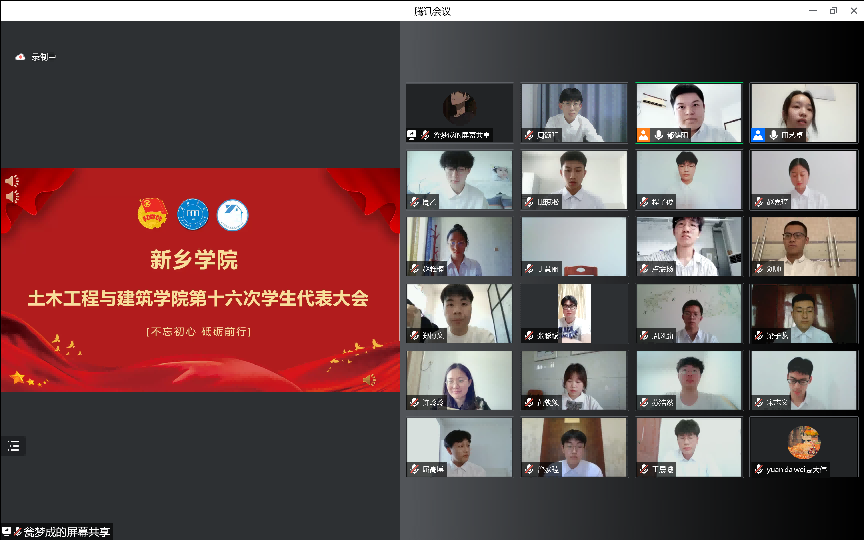Toggle muted mic on yuan da wei tile
864x540 pixels.
760,469
